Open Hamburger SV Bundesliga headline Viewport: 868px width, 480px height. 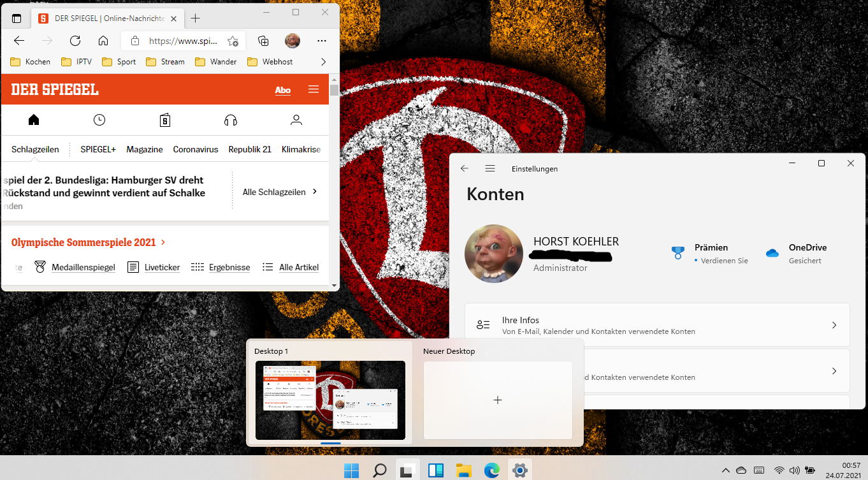coord(103,186)
